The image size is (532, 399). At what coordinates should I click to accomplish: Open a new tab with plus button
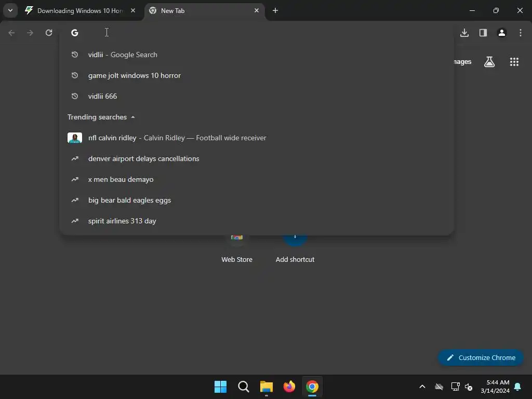(x=275, y=10)
